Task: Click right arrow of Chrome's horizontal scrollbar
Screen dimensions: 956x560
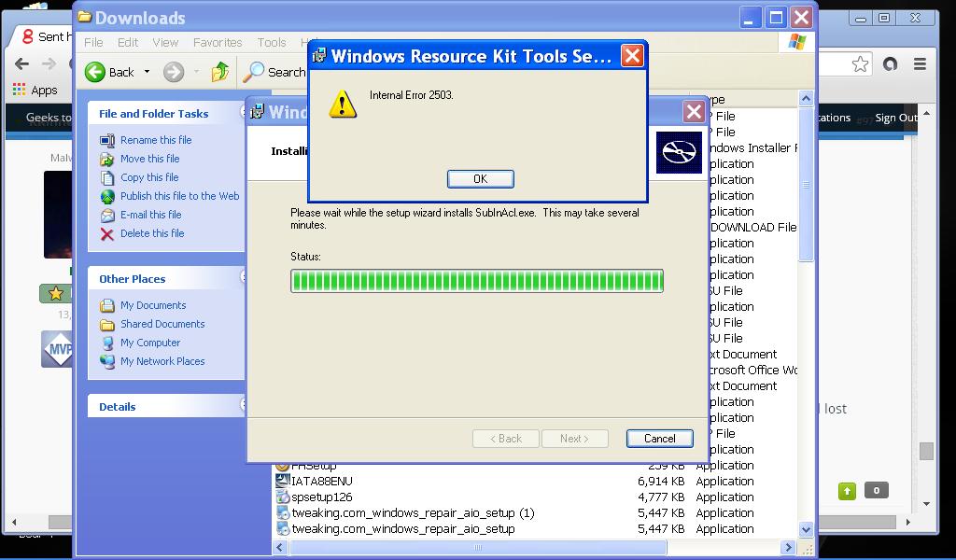Action: tap(907, 523)
